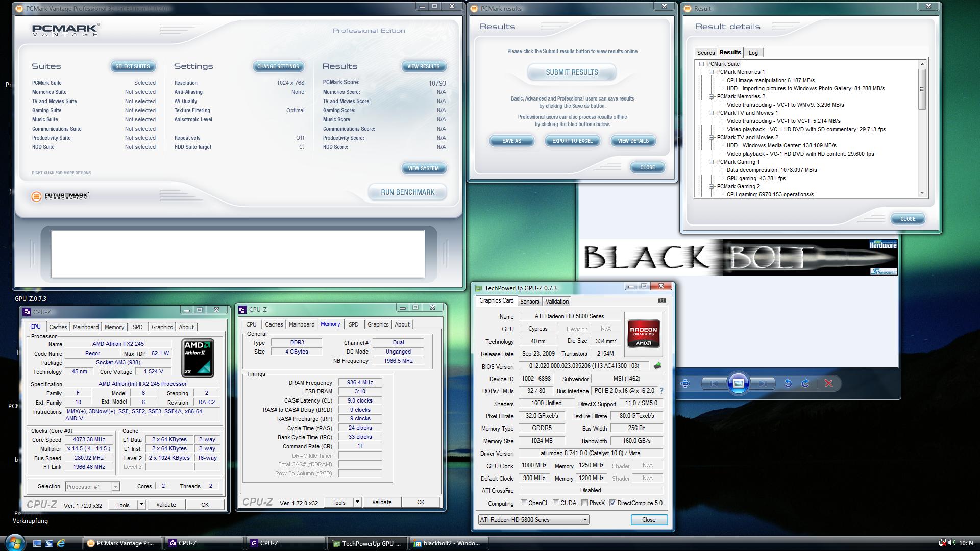Open the Sensors tab in GPU-Z
The width and height of the screenshot is (980, 551).
tap(529, 302)
